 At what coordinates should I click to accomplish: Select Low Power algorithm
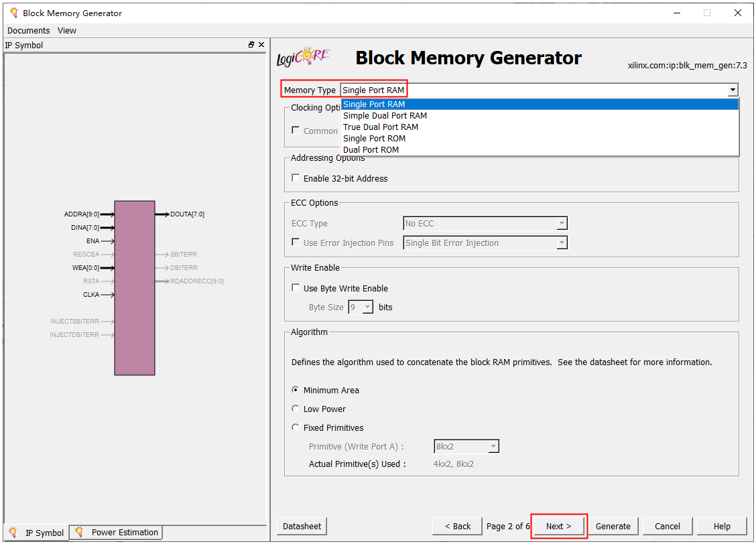[296, 409]
